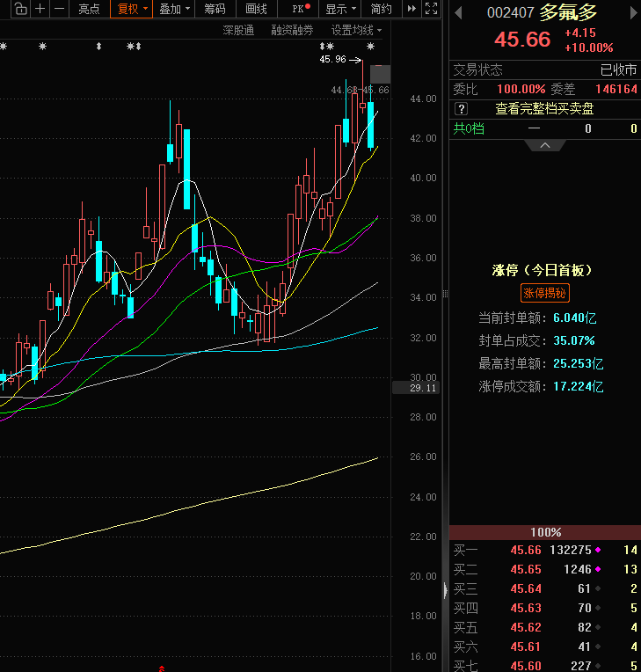
Task: Click 买二 price 45.65
Action: (x=526, y=569)
